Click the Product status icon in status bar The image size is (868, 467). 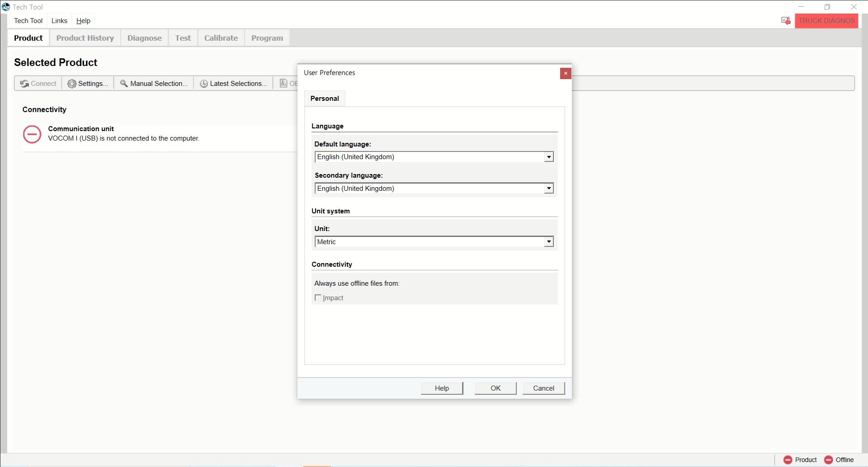pyautogui.click(x=788, y=460)
